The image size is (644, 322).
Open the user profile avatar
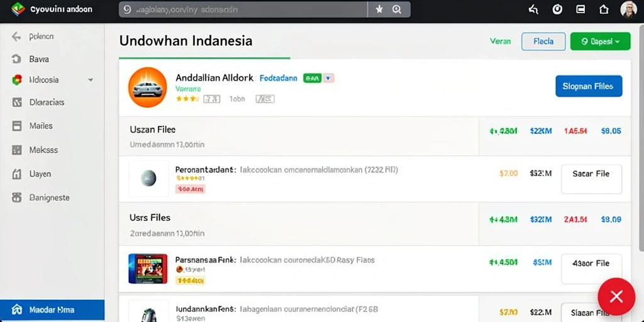(x=628, y=9)
